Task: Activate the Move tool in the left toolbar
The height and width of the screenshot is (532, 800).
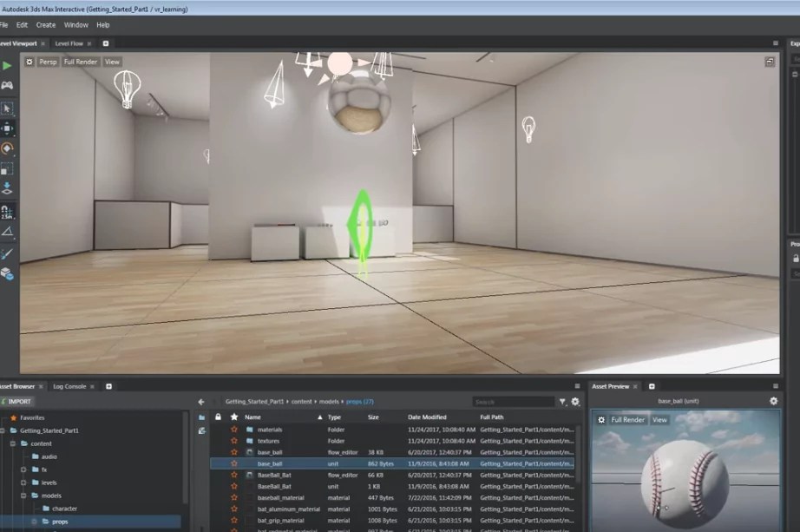Action: [9, 128]
